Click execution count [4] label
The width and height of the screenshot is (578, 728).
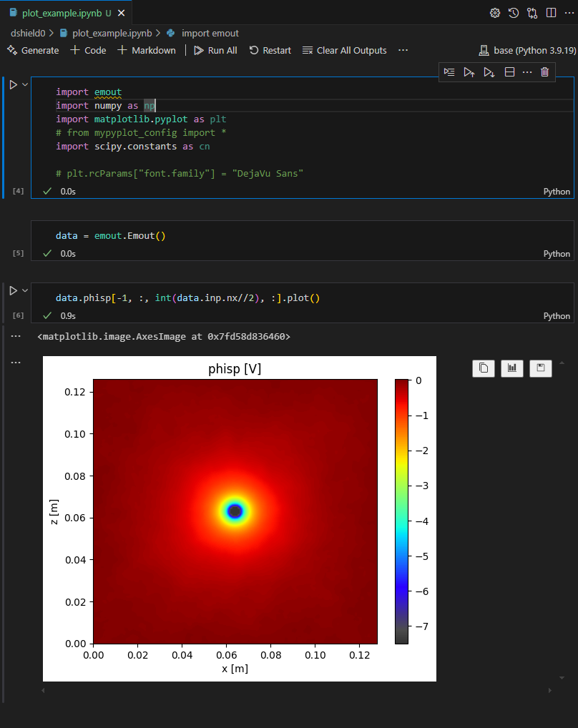(x=18, y=191)
